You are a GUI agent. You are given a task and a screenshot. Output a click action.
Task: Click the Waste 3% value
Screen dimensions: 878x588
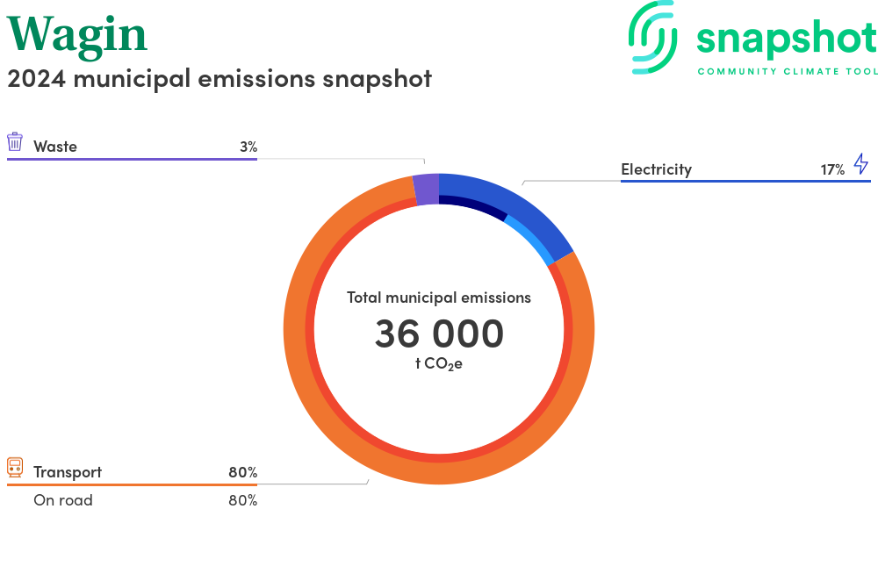[x=248, y=147]
